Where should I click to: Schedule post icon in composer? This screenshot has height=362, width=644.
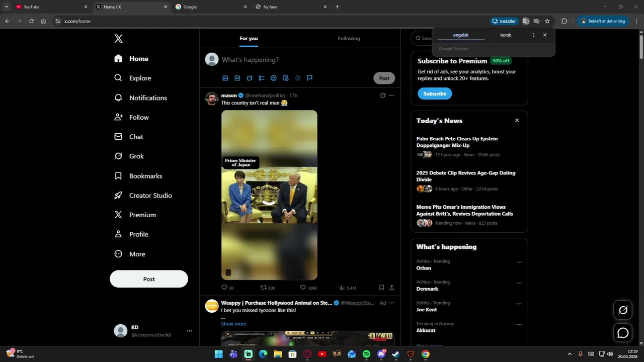(286, 78)
